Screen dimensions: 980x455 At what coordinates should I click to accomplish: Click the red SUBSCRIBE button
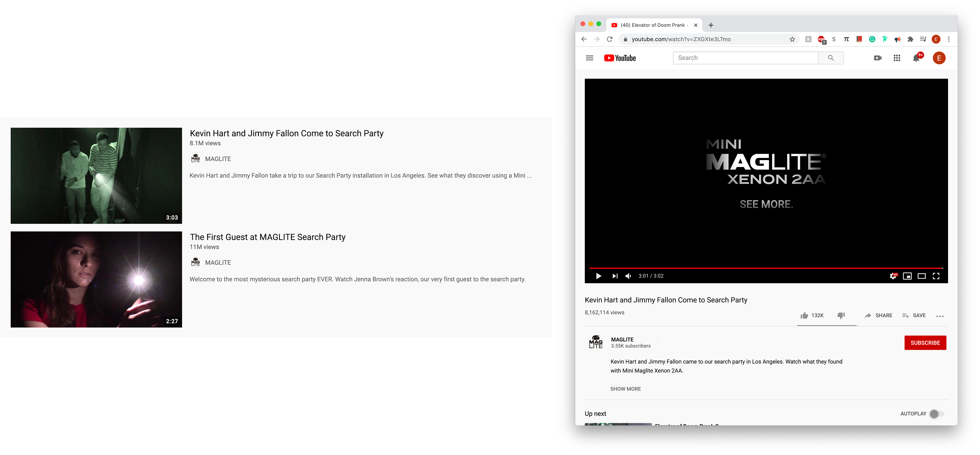click(x=925, y=343)
